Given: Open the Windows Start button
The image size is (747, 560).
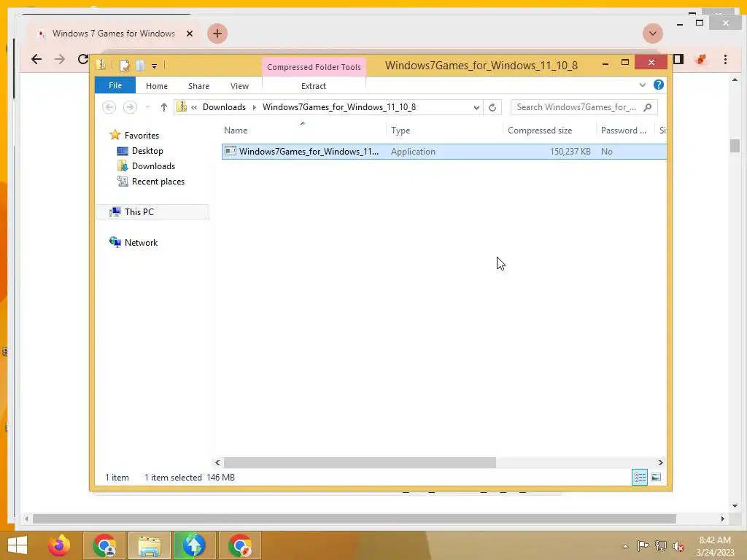Looking at the screenshot, I should [18, 545].
